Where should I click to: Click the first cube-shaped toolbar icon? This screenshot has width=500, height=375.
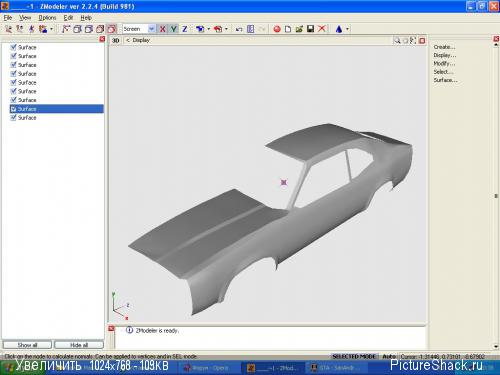(x=77, y=29)
